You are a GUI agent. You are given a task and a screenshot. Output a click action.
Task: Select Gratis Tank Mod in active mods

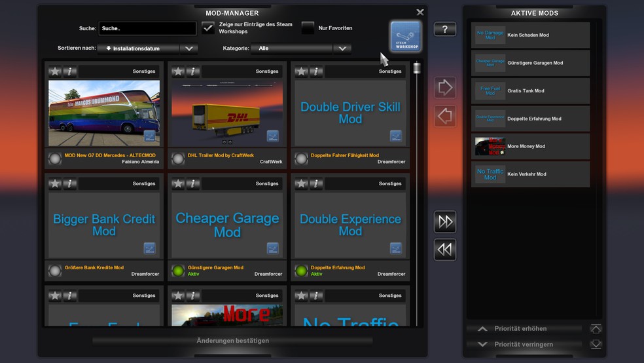[530, 91]
